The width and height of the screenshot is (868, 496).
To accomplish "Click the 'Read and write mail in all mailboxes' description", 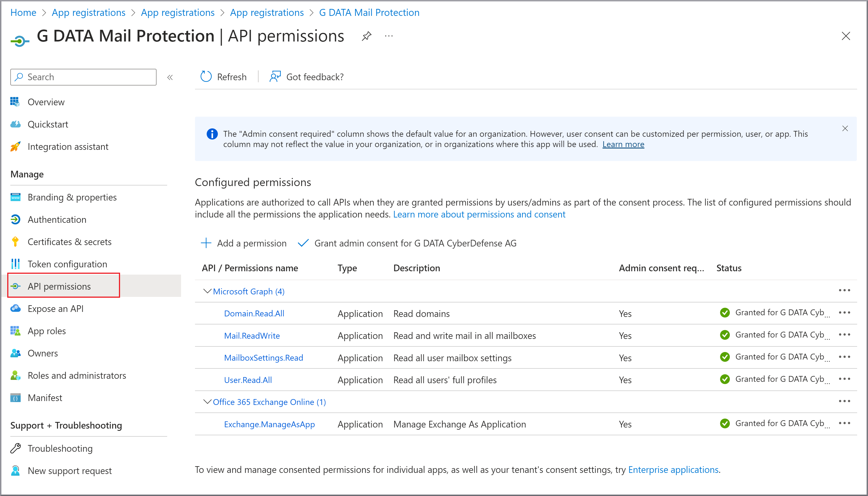I will coord(464,336).
